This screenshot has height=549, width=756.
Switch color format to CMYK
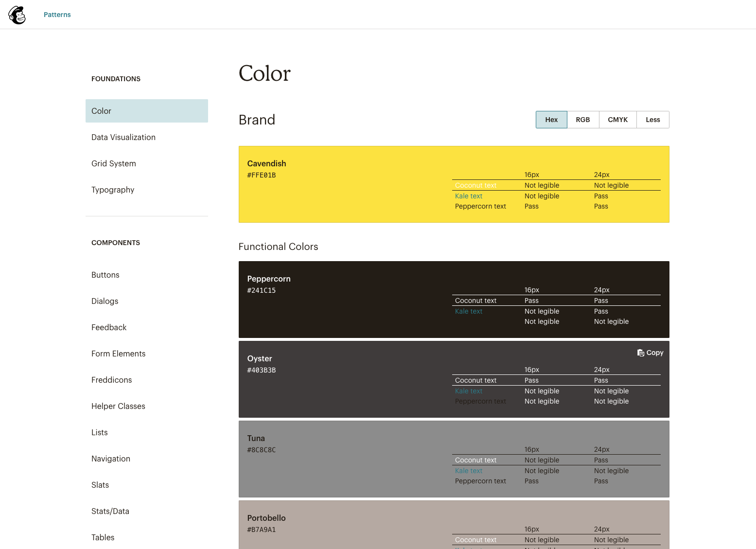coord(617,120)
